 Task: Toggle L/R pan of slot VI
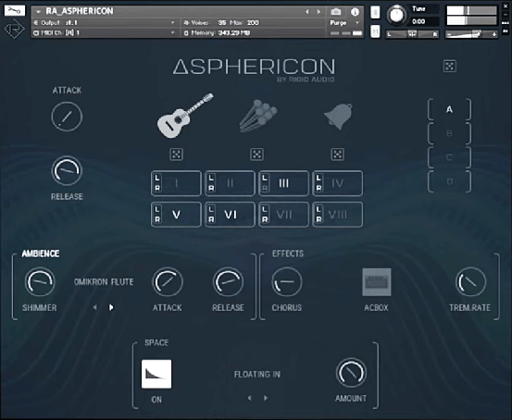point(211,215)
